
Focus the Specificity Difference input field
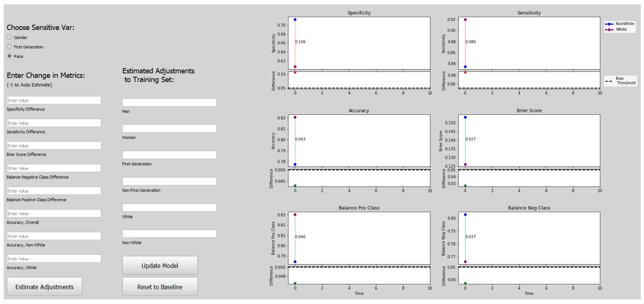54,100
